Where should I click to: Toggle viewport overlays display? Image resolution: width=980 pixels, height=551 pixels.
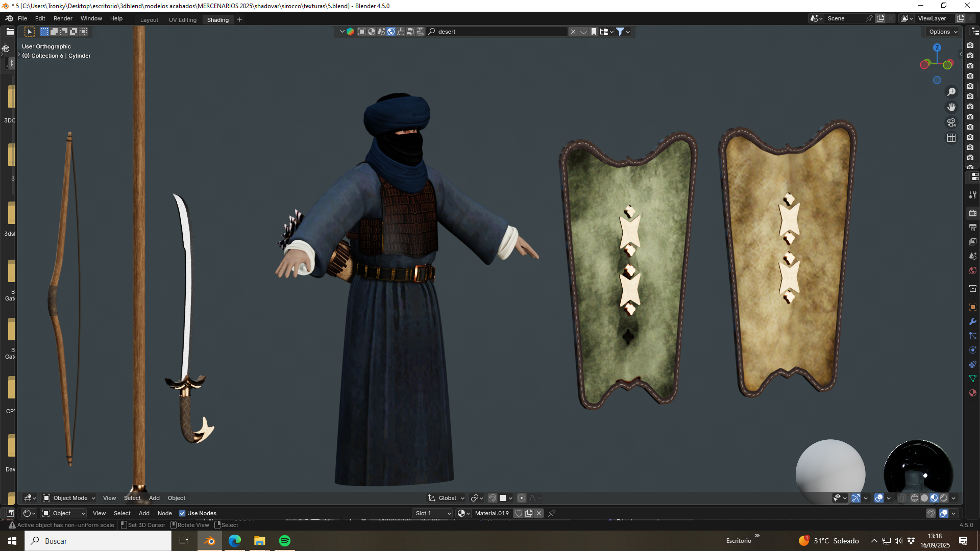(879, 498)
